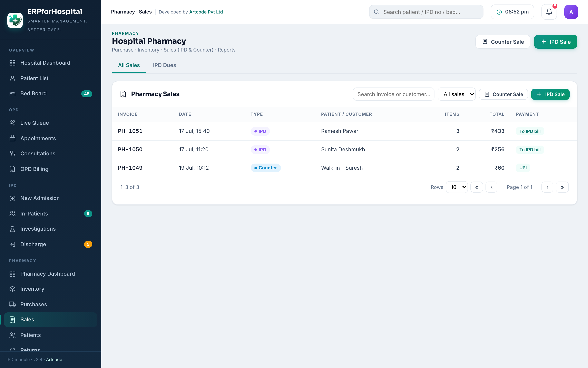Go to next page of results
The width and height of the screenshot is (588, 368).
pos(547,187)
